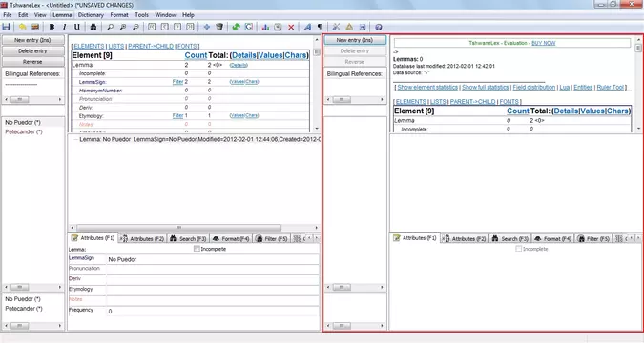Image resolution: width=644 pixels, height=343 pixels.
Task: Click the yellow triangle toolbar icon
Action: [x=349, y=27]
